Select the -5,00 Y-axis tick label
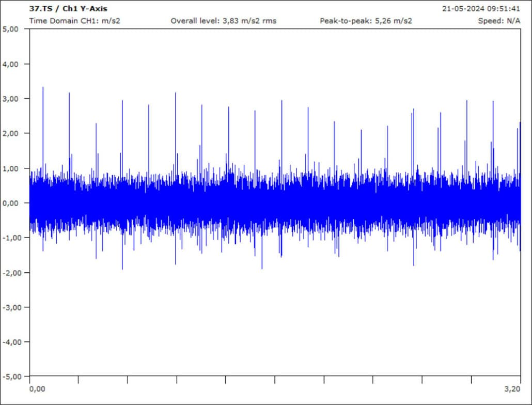 (x=9, y=376)
